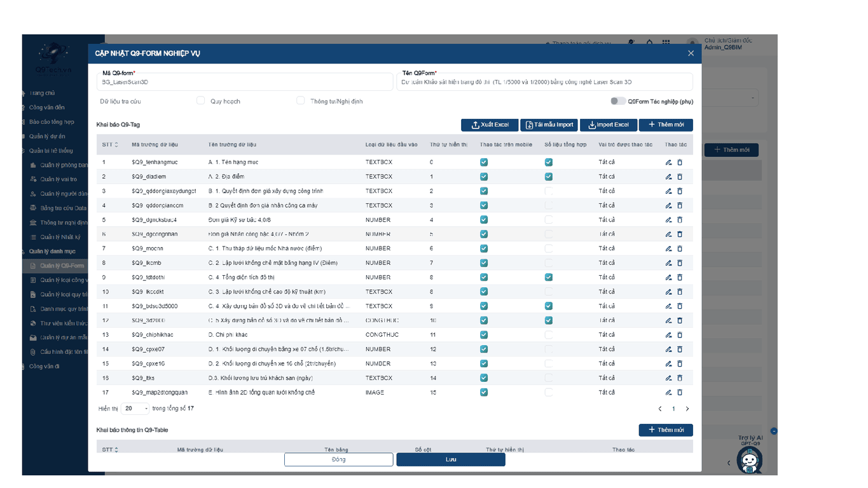Click delete trash icon for $Q9_diadiem row
Viewport: 868px width, 488px height.
coord(680,177)
